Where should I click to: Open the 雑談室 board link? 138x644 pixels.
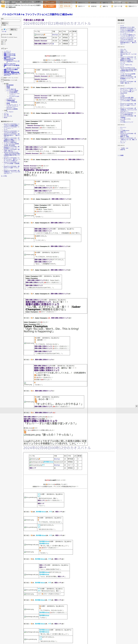click(8, 87)
